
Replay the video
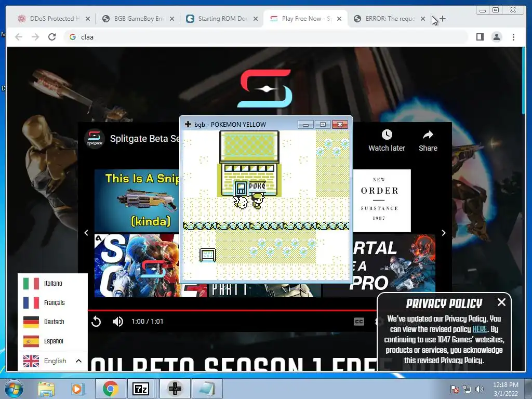[x=96, y=321]
